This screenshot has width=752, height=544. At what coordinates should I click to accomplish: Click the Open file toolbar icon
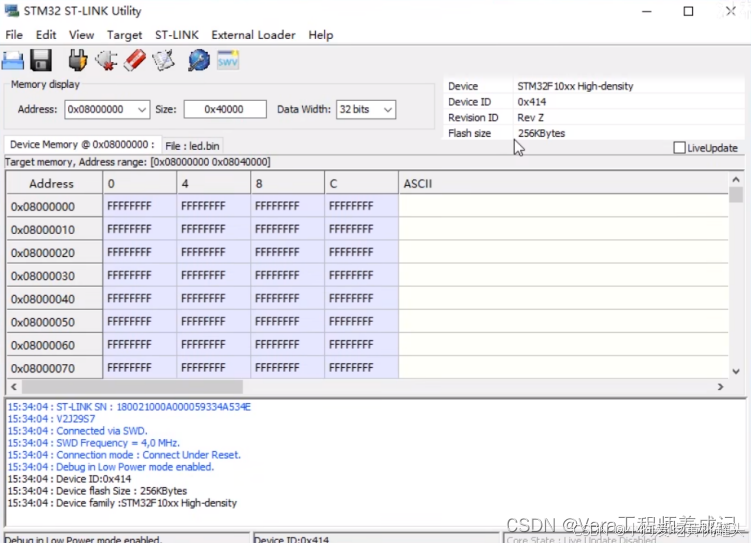tap(13, 61)
